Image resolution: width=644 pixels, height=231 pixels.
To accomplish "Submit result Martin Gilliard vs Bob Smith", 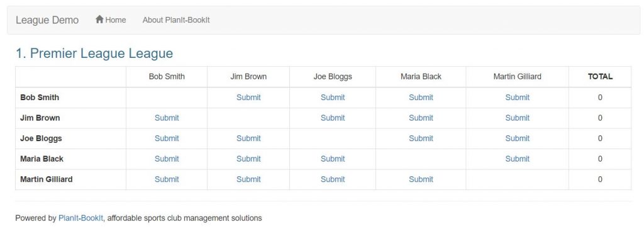I will point(167,179).
